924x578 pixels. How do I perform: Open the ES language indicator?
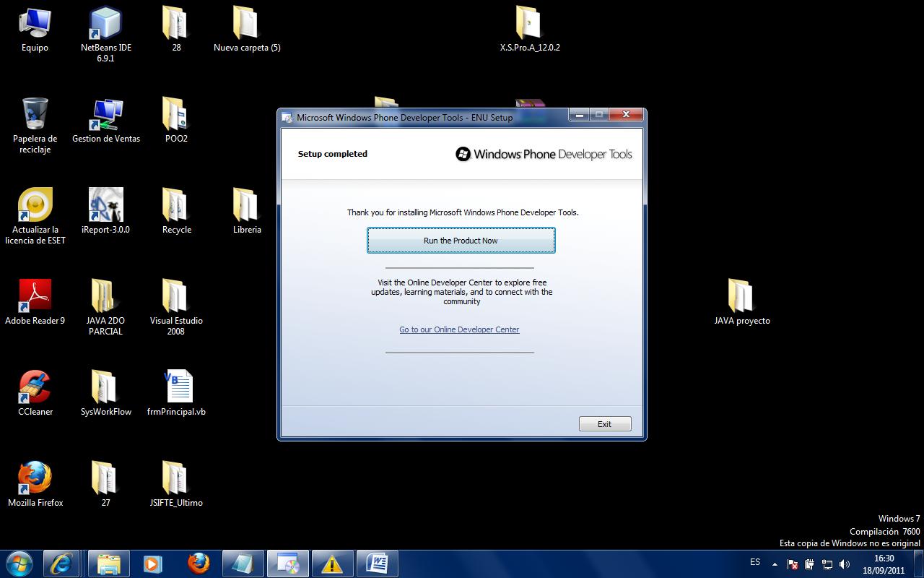pyautogui.click(x=755, y=562)
